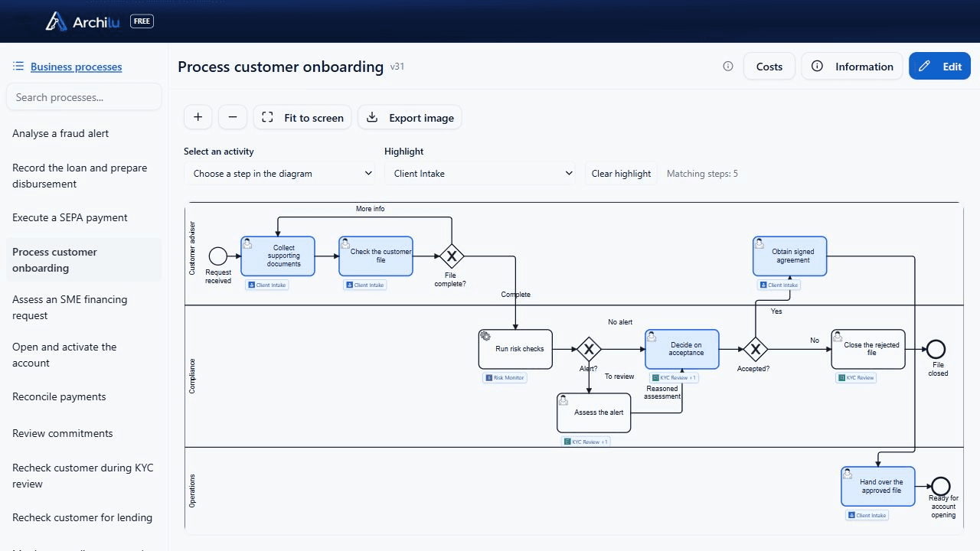Click the FREE plan badge
This screenshot has width=980, height=551.
142,21
